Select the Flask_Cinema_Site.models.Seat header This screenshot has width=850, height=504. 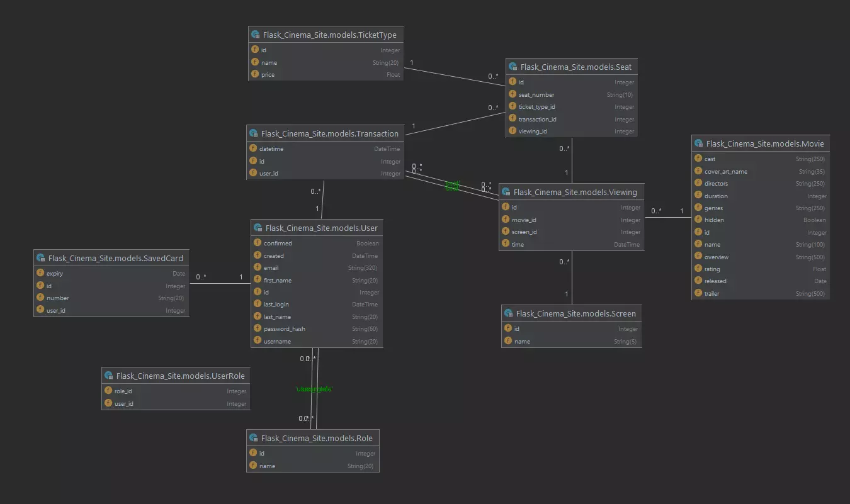click(572, 67)
